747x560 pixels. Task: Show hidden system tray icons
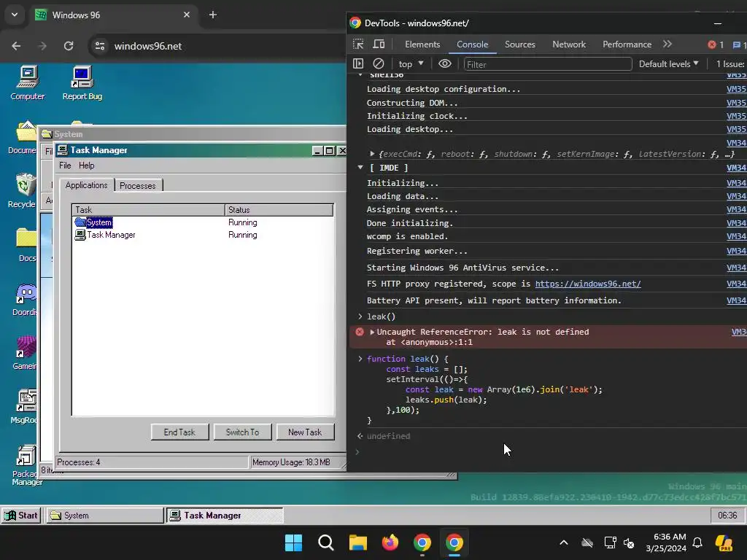tap(564, 542)
